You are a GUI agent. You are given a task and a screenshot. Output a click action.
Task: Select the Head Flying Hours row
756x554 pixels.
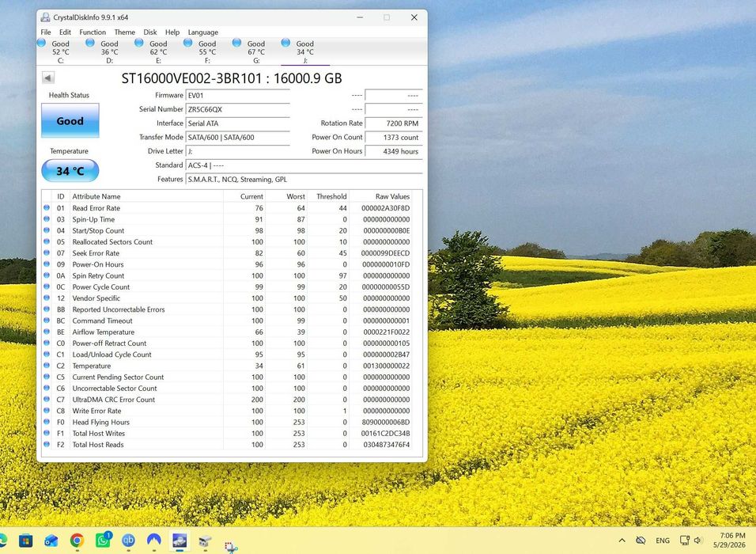tap(227, 422)
